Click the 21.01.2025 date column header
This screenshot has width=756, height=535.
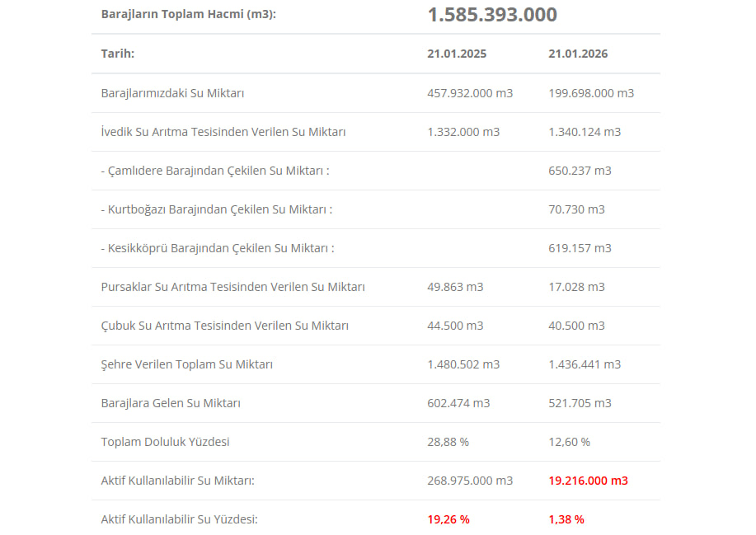(x=457, y=54)
